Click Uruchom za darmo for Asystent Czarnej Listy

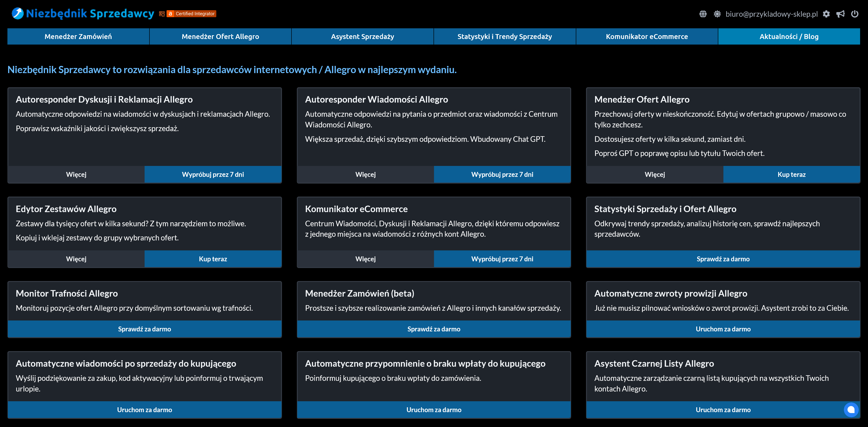click(x=723, y=410)
